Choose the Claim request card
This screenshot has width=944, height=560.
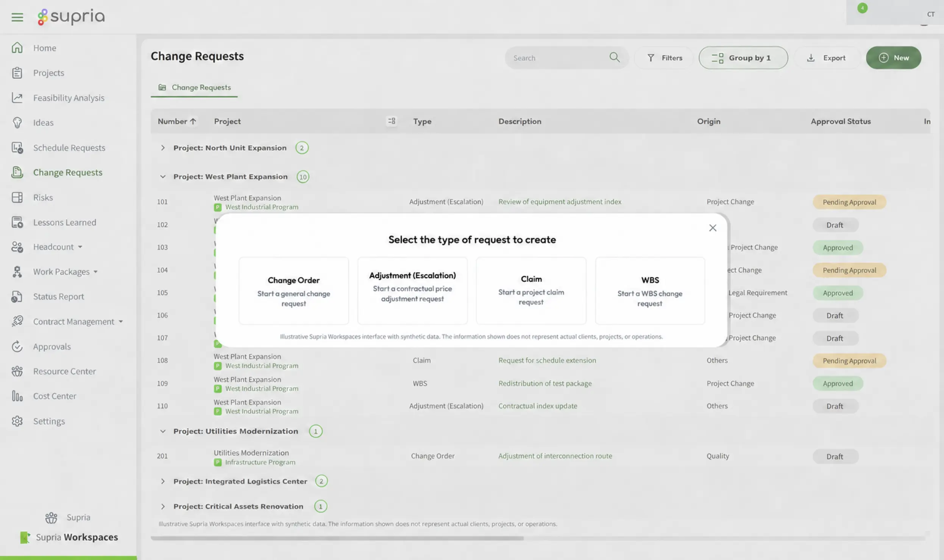[531, 291]
